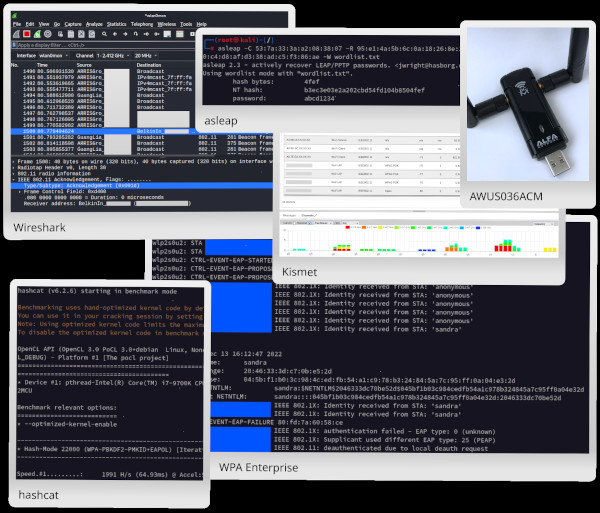Open Wireshark capture options gear icon

point(47,34)
